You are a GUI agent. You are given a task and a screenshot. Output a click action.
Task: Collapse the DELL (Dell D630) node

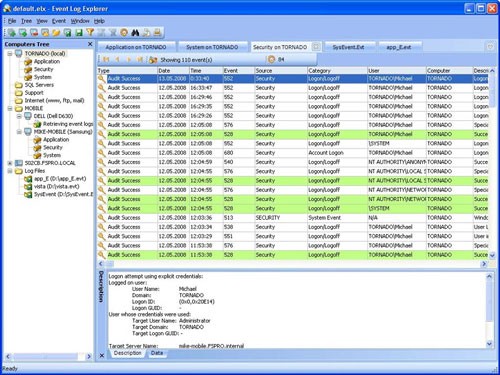pos(19,116)
